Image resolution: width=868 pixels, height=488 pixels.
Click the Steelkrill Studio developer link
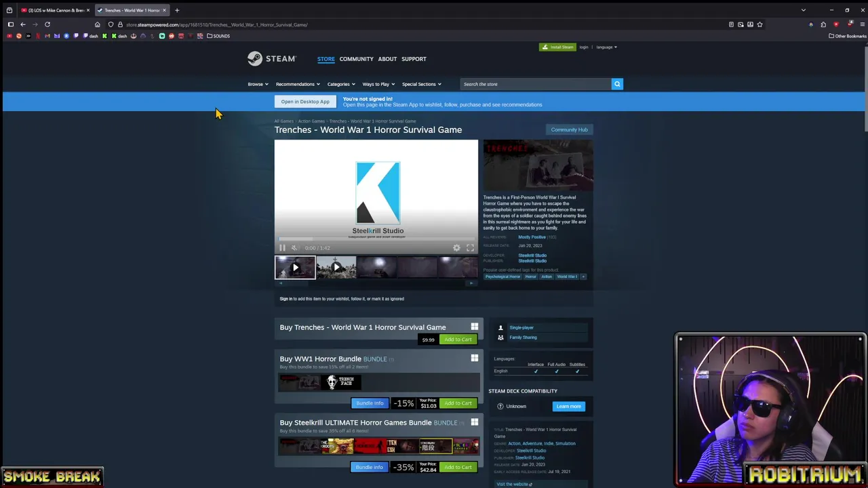tap(532, 256)
